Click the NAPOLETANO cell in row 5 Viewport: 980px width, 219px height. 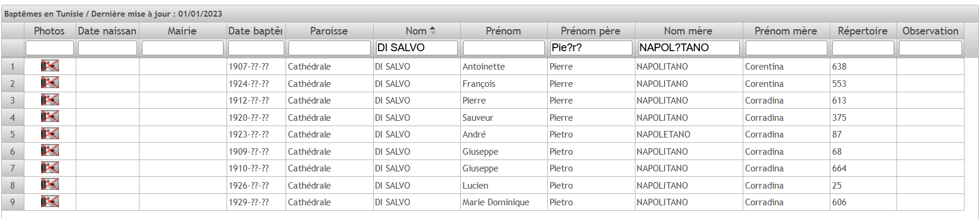(x=663, y=134)
